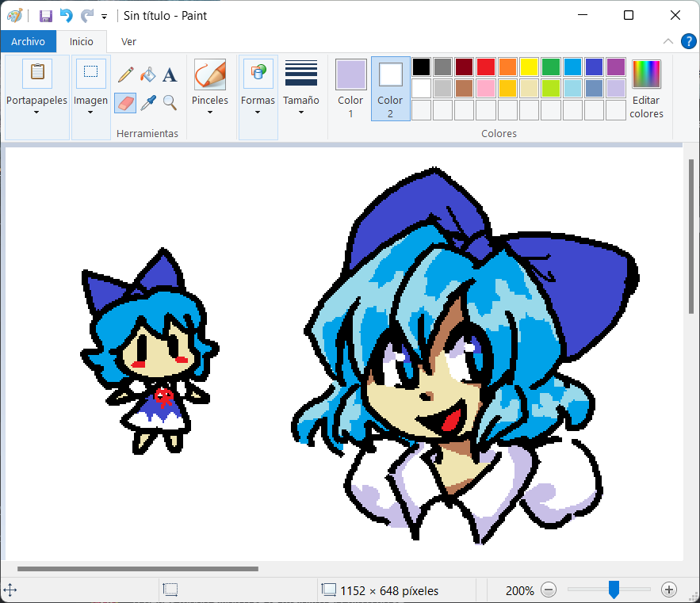Image resolution: width=700 pixels, height=603 pixels.
Task: Pick the indigo color swatch
Action: (595, 67)
